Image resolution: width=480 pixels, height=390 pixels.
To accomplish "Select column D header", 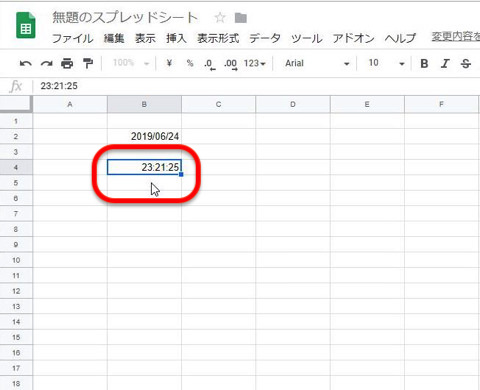I will (x=293, y=104).
